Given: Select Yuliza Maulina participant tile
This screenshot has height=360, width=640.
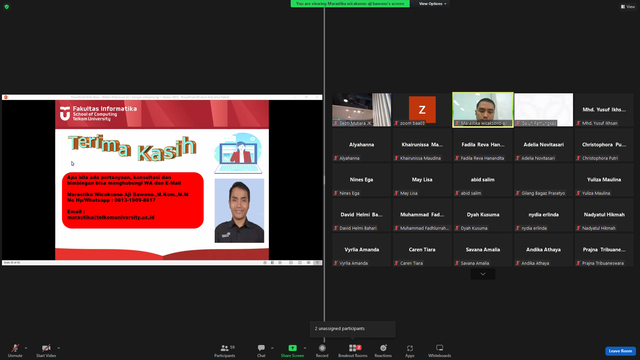Looking at the screenshot, I should pos(604,180).
